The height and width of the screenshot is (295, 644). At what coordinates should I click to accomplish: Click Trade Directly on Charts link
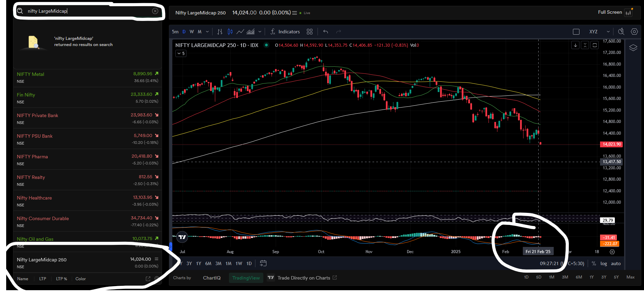(304, 278)
